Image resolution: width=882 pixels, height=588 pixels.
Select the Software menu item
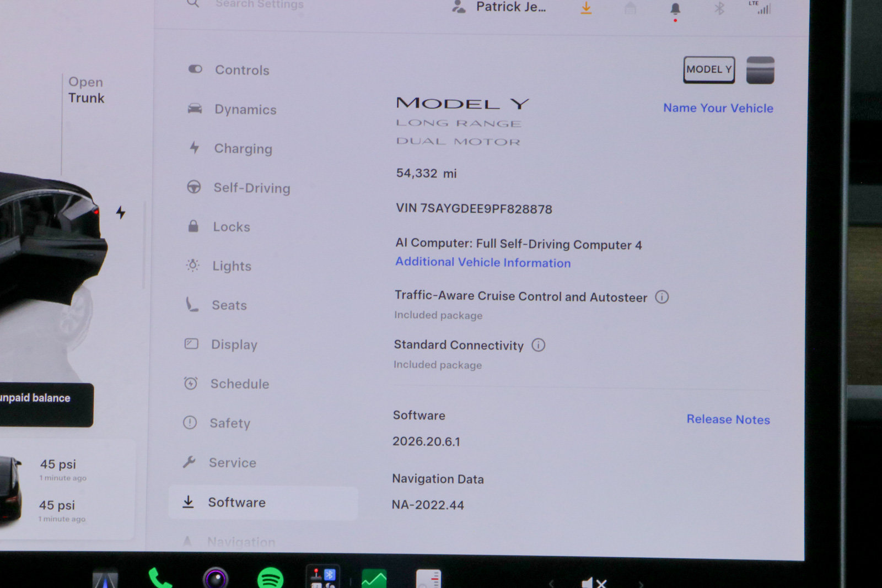(x=263, y=503)
